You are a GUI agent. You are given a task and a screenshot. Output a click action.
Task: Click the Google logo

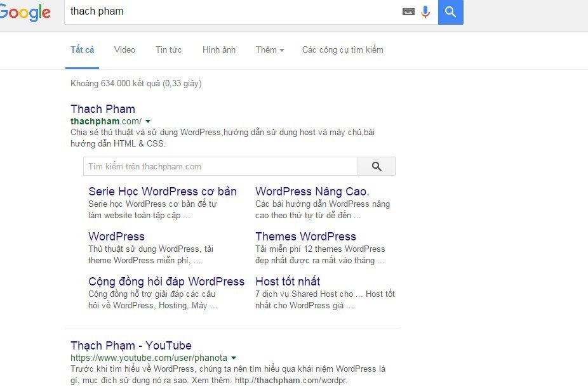(25, 12)
